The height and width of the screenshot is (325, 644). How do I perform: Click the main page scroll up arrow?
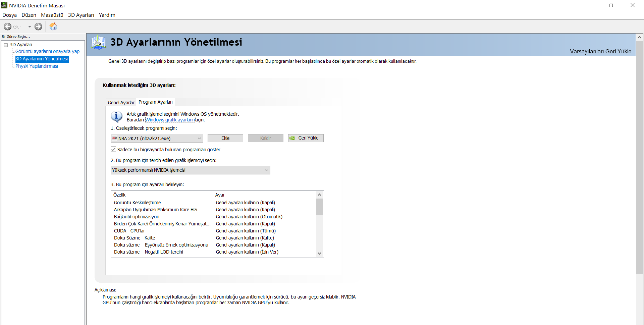point(639,38)
